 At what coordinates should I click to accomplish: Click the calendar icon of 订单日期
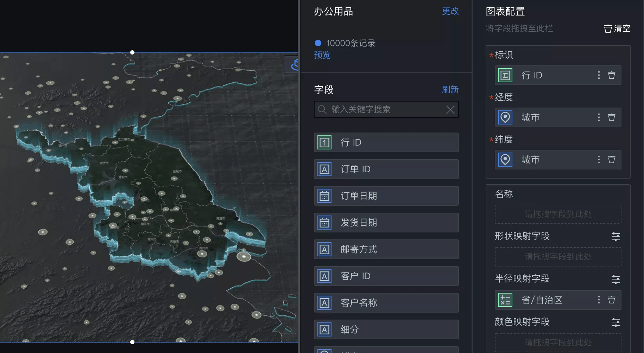click(x=324, y=196)
